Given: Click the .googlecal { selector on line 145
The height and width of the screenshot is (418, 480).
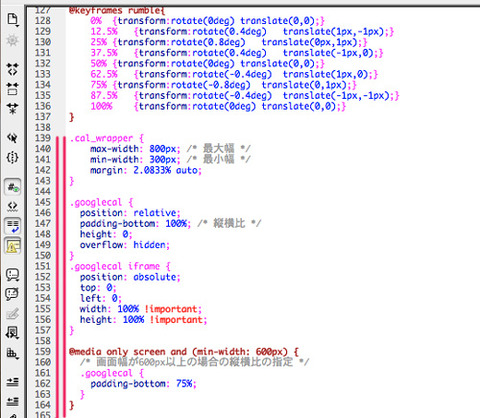Looking at the screenshot, I should pos(101,202).
